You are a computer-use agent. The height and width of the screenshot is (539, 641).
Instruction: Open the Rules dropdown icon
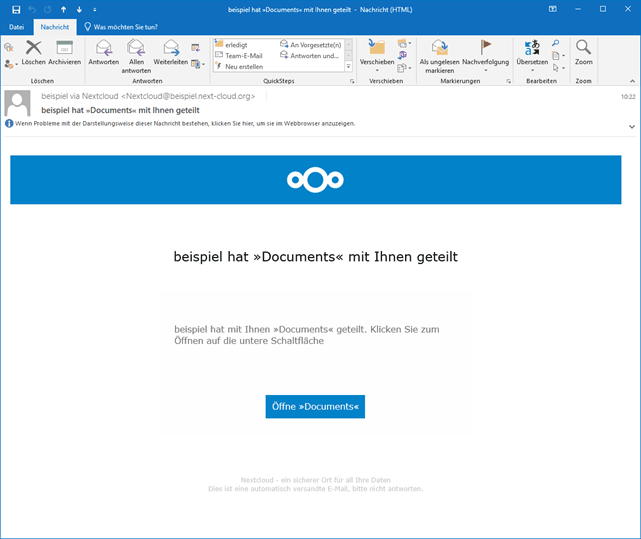pos(404,43)
